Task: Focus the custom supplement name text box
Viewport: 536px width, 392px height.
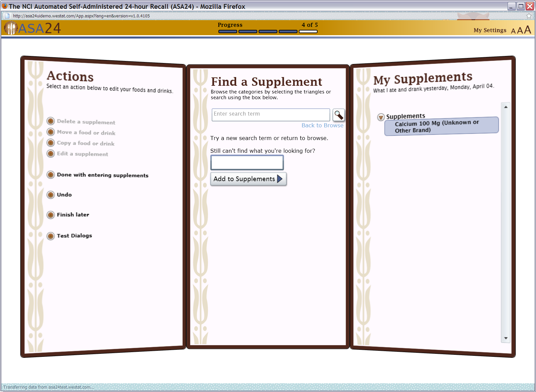Action: click(x=247, y=162)
